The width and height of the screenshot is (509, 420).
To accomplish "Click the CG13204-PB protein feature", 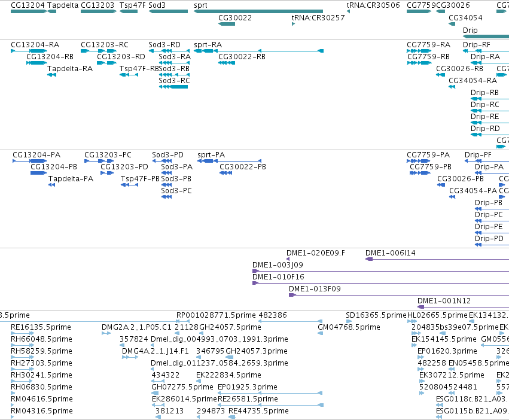I will pyautogui.click(x=39, y=173).
